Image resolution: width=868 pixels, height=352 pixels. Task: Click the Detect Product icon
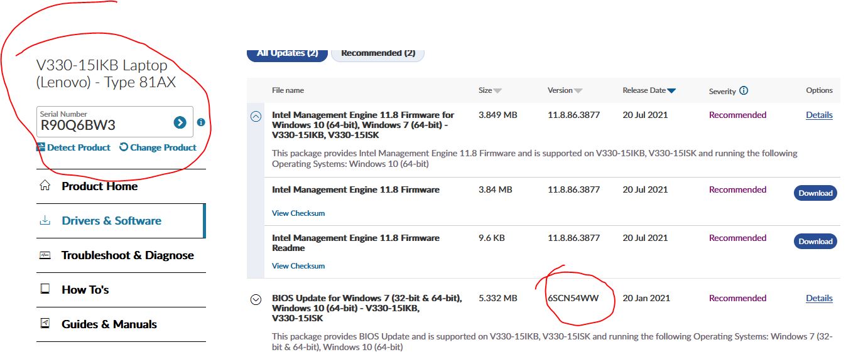coord(41,147)
